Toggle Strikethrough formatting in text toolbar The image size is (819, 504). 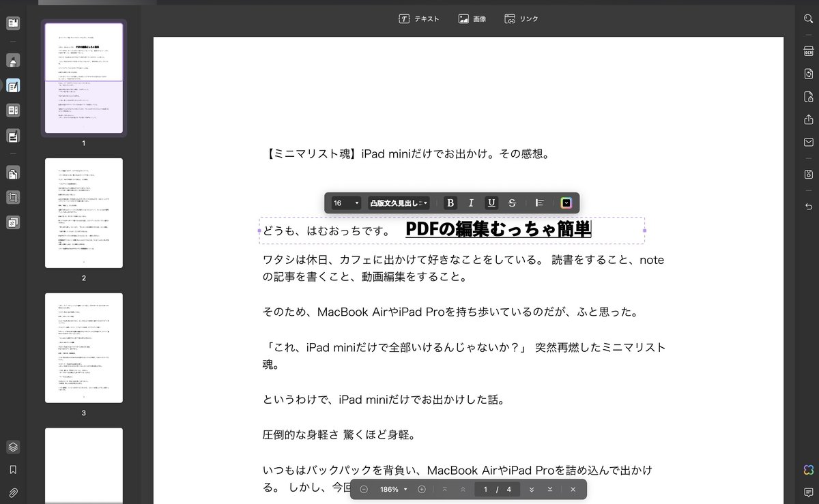click(512, 203)
